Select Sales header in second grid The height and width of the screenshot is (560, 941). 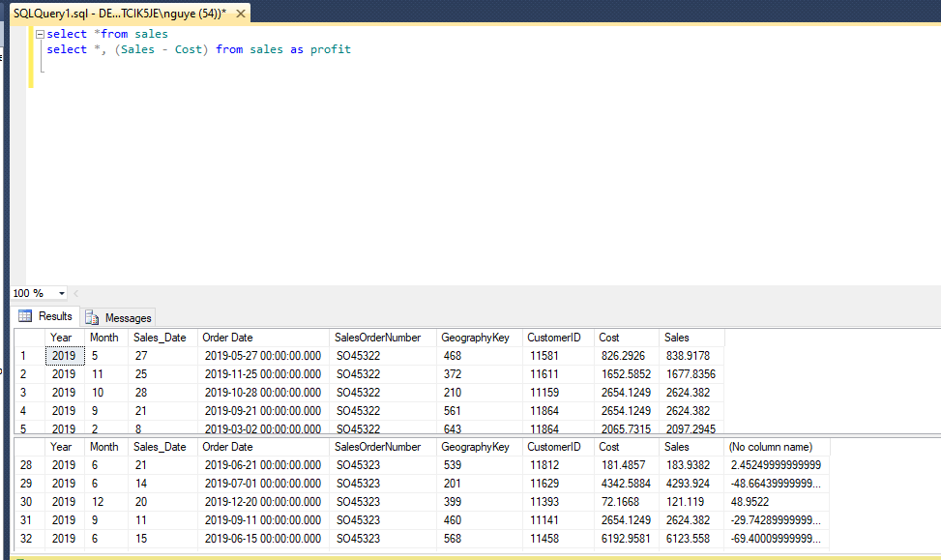tap(691, 447)
